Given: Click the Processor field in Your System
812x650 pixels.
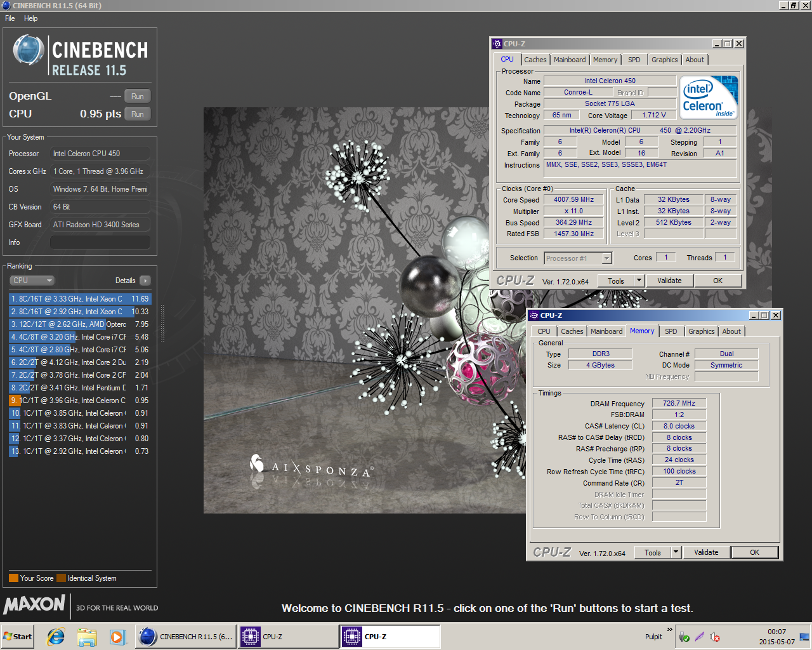Looking at the screenshot, I should [100, 154].
